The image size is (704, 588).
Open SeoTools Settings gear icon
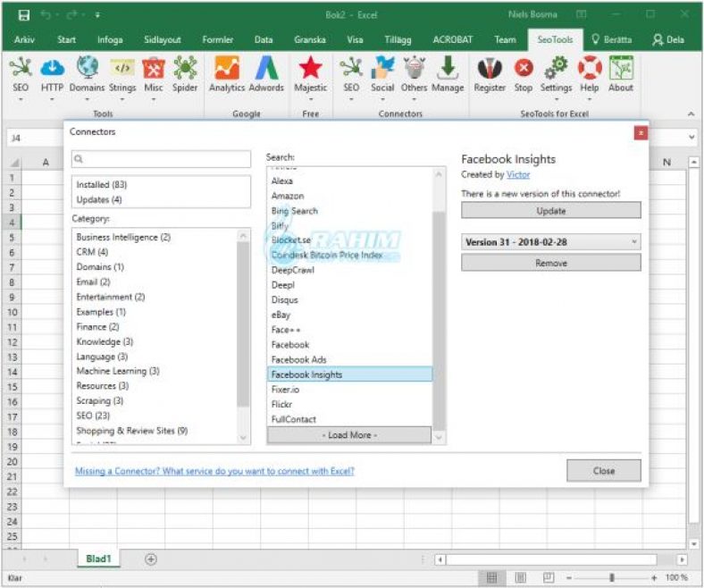556,67
